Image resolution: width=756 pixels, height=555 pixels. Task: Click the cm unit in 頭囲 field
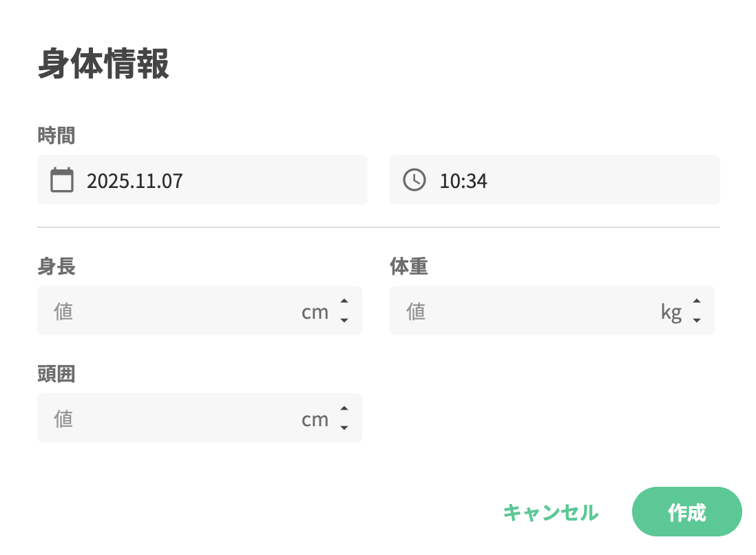[x=315, y=419]
